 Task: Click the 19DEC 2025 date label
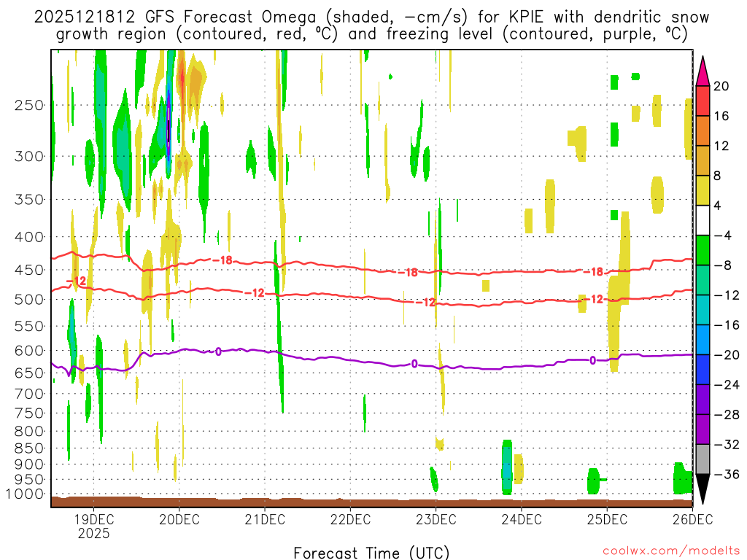(x=94, y=526)
